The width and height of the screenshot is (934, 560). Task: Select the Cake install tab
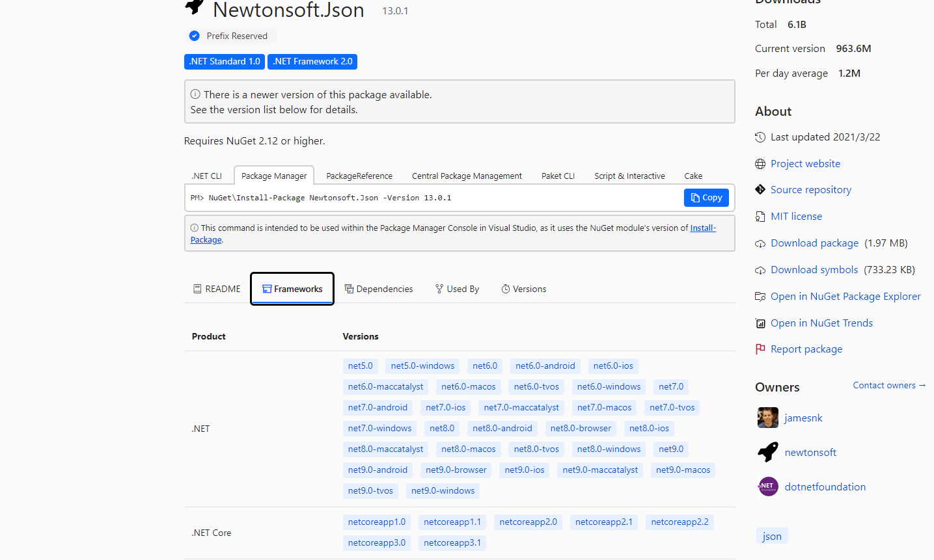pos(693,176)
